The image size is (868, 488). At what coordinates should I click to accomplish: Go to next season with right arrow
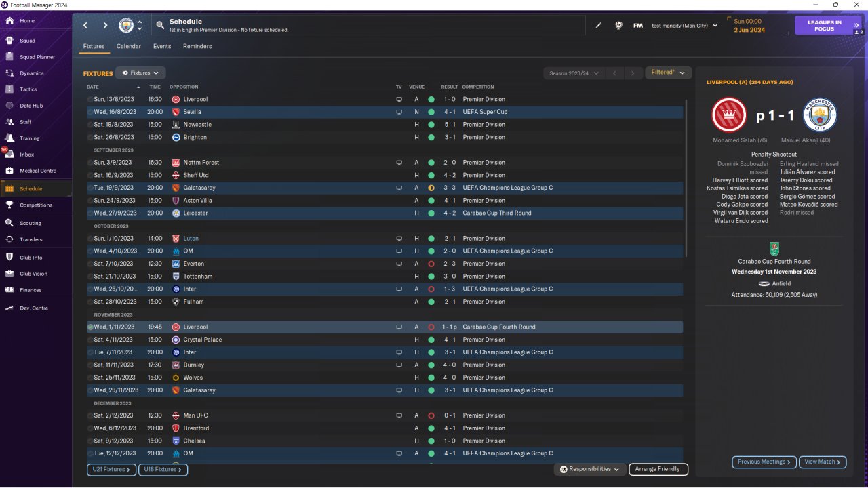coord(633,73)
